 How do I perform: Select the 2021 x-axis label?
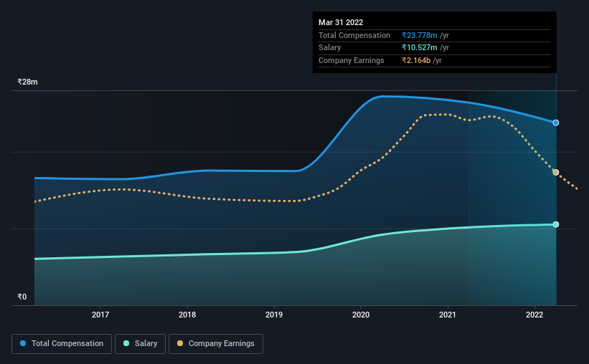(448, 315)
